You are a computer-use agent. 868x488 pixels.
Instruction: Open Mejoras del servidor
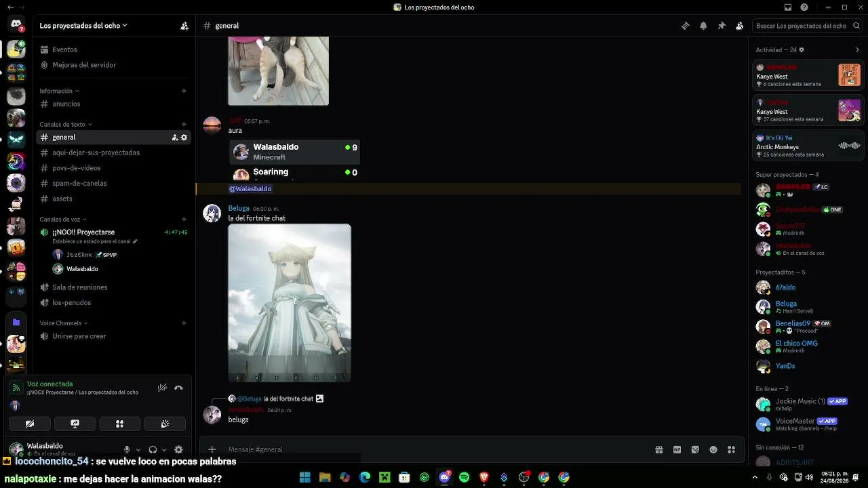pos(113,65)
